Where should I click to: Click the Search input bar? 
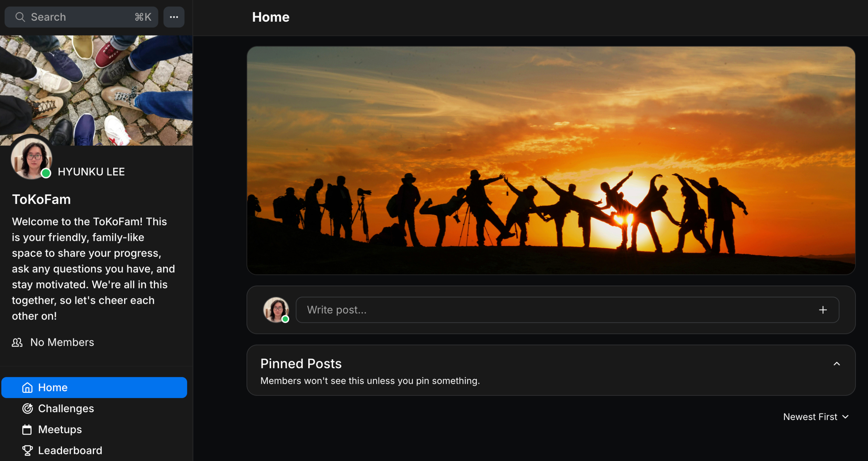[81, 17]
